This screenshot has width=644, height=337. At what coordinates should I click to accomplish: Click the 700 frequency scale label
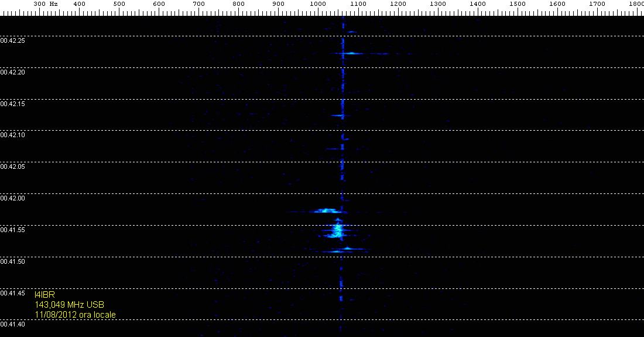click(x=199, y=4)
